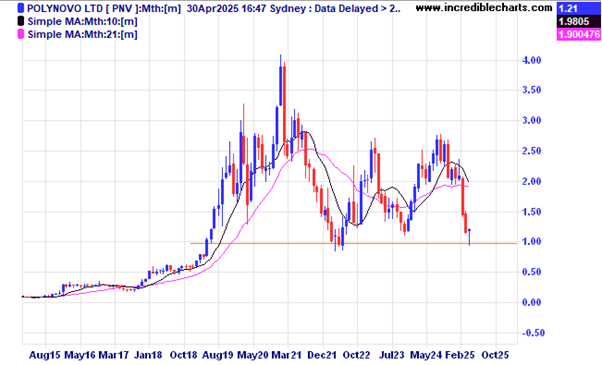Click the 1.900476 moving average value box

578,35
